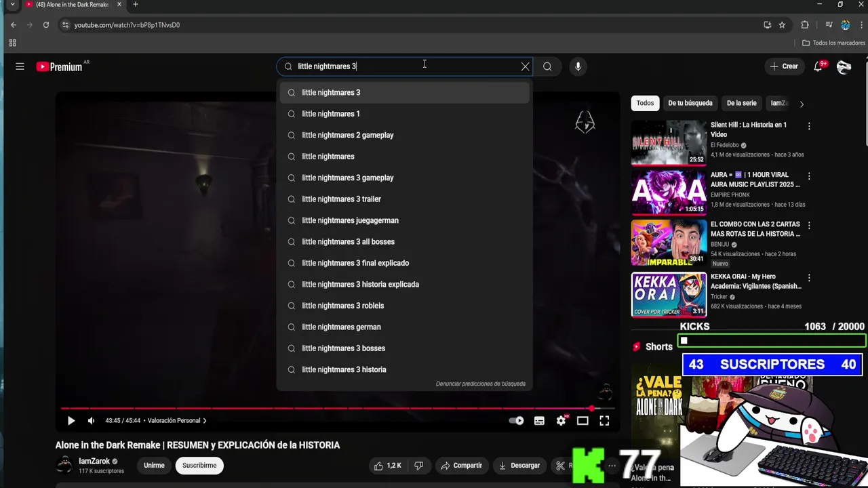Choose little nightmares 2 gameplay suggestion
Image resolution: width=868 pixels, height=488 pixels.
404,135
